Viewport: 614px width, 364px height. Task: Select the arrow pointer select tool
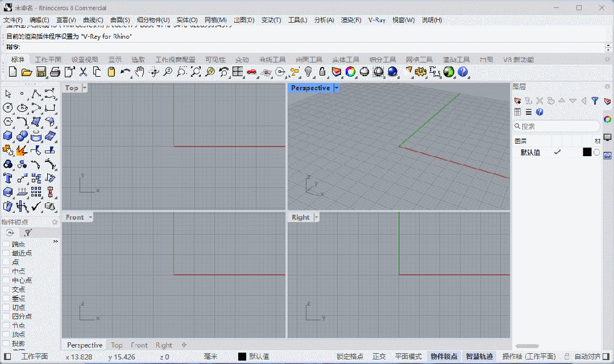click(8, 94)
